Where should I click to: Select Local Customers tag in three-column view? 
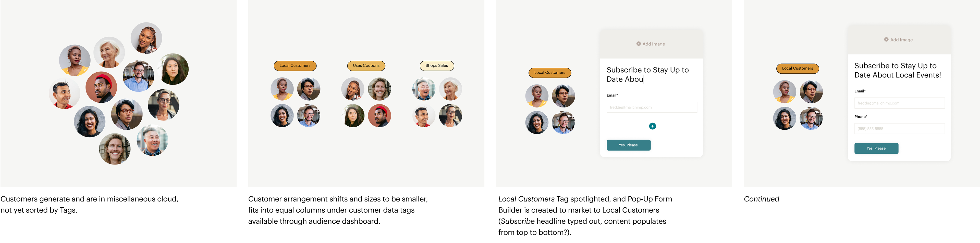[295, 66]
